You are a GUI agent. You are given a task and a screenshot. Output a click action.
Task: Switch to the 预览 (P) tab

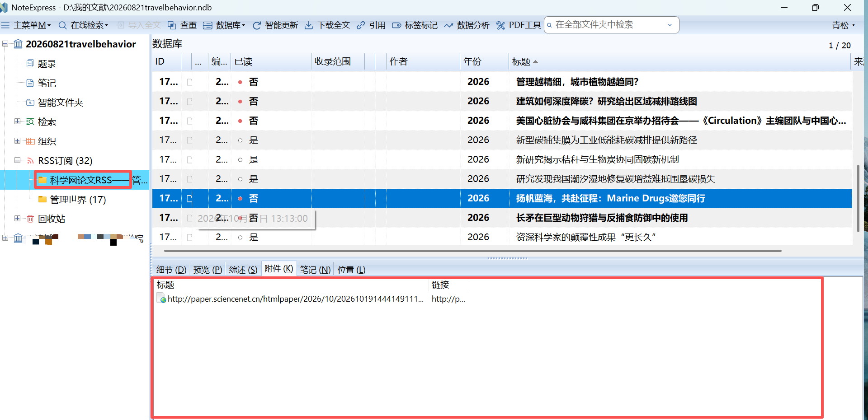point(208,270)
